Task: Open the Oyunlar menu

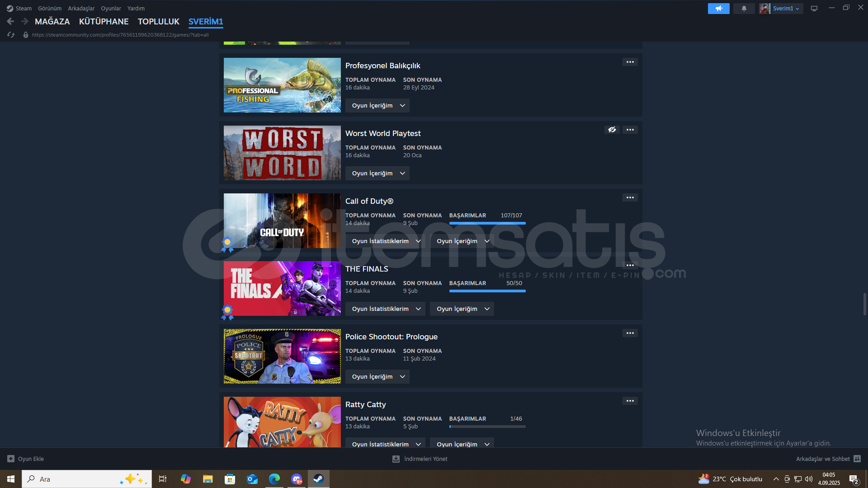Action: [111, 8]
